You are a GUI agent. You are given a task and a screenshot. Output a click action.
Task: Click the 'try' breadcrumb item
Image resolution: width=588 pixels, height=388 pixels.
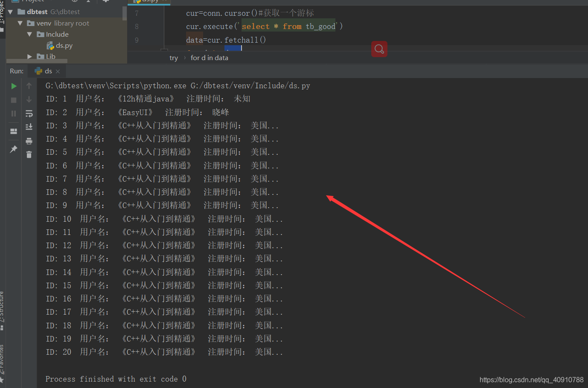pos(174,58)
